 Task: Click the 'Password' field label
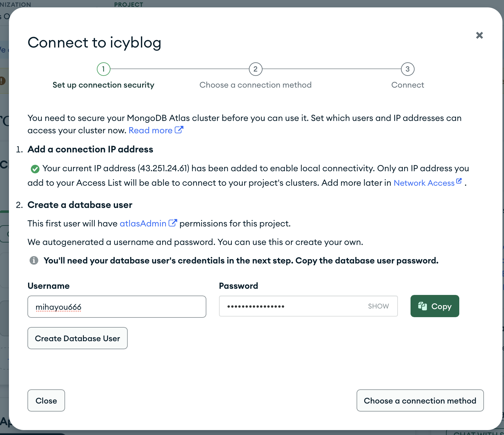238,286
